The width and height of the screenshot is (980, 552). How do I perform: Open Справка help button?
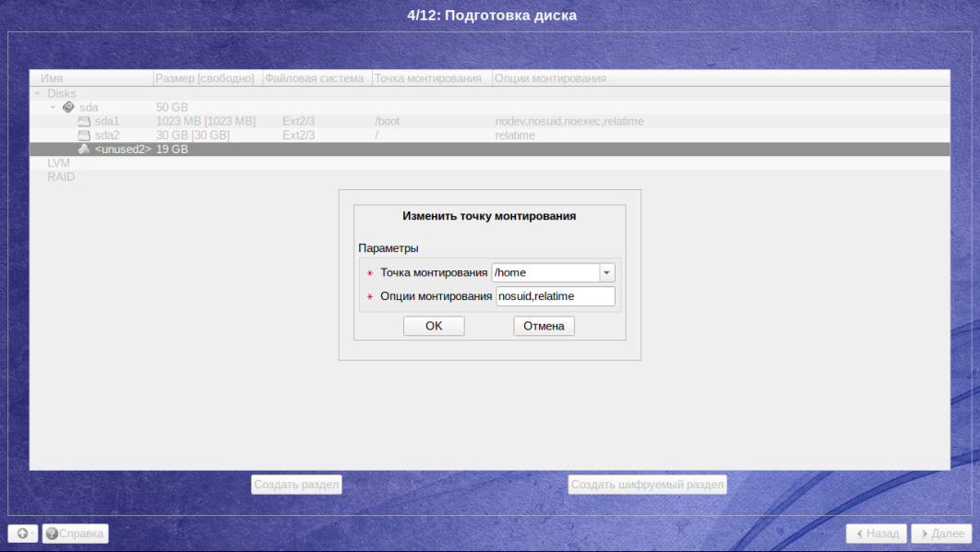coord(75,534)
